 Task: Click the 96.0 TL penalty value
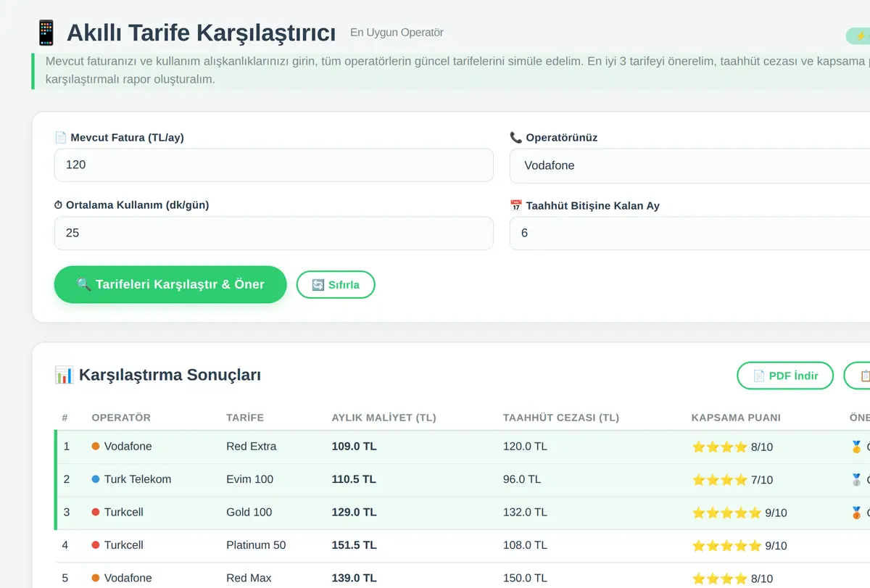[522, 479]
